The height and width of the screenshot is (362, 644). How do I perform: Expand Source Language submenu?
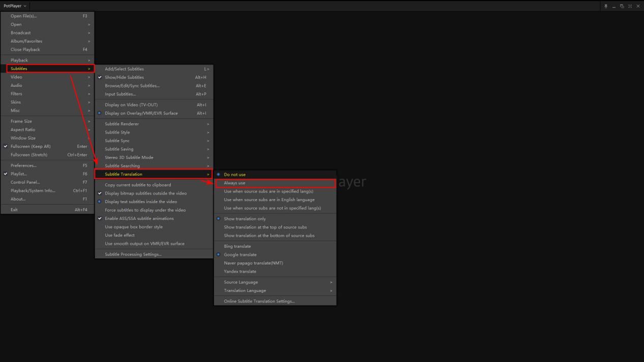coord(275,282)
